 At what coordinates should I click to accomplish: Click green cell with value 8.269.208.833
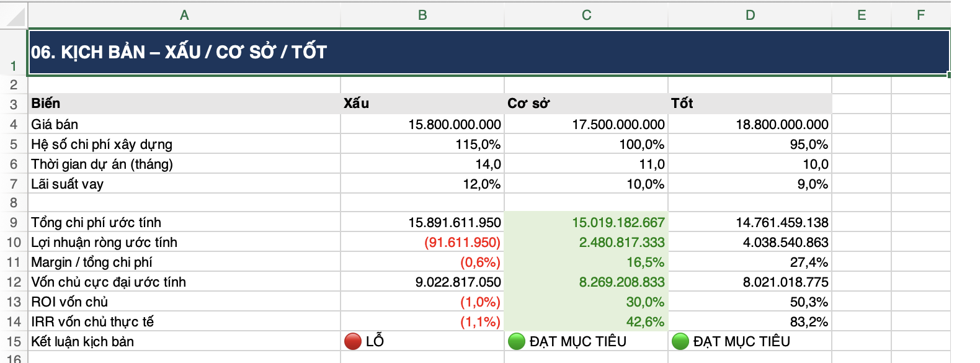(586, 282)
